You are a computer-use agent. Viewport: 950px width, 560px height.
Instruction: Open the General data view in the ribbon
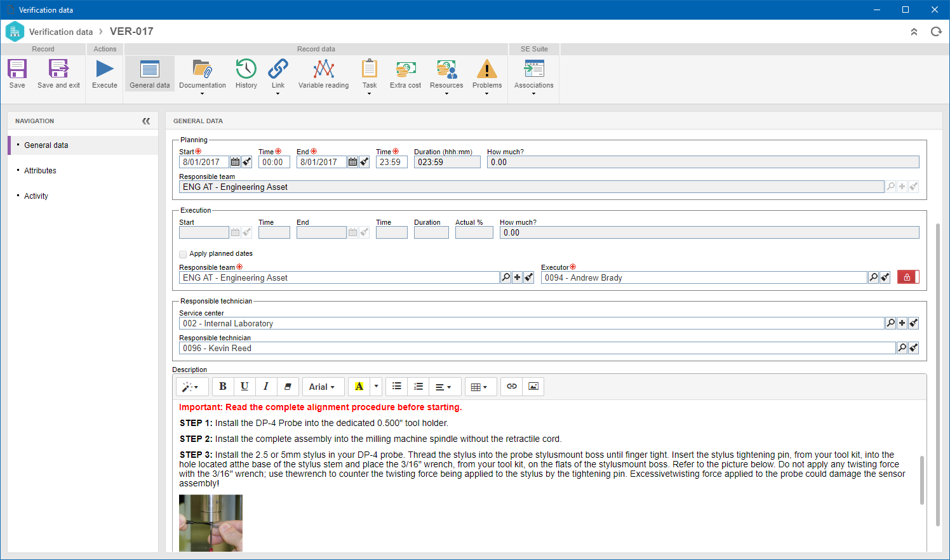coord(150,74)
